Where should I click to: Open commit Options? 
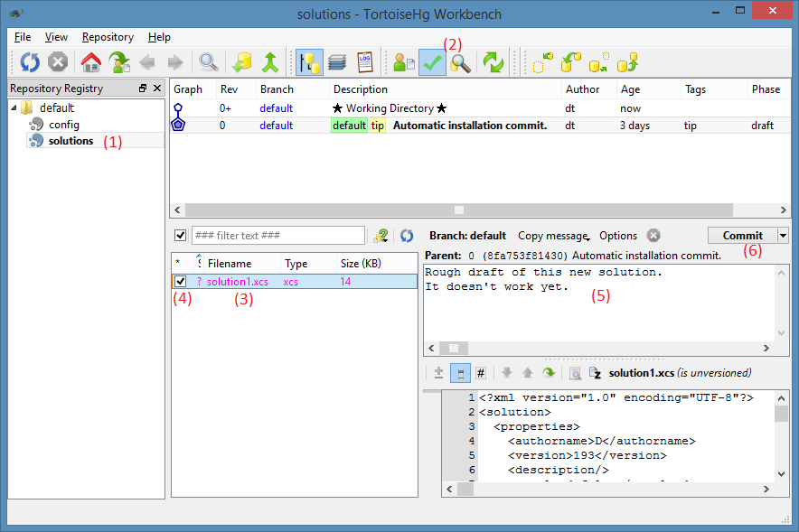[x=618, y=236]
